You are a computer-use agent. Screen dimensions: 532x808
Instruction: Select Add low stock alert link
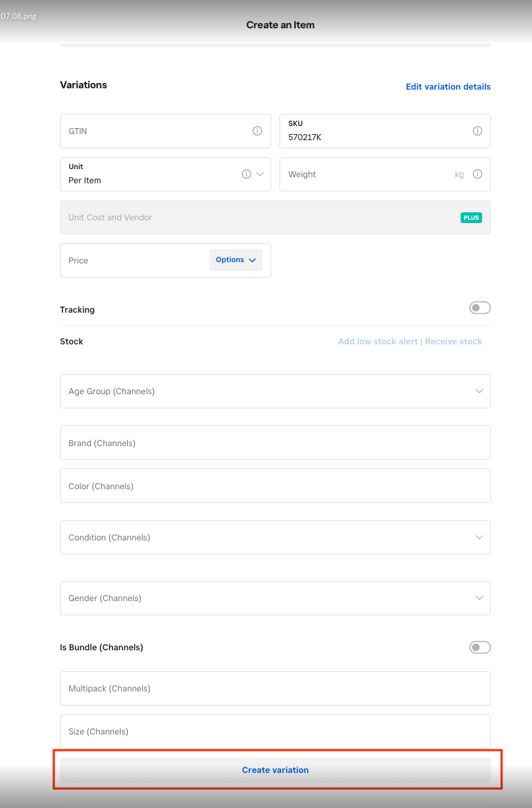click(x=378, y=342)
